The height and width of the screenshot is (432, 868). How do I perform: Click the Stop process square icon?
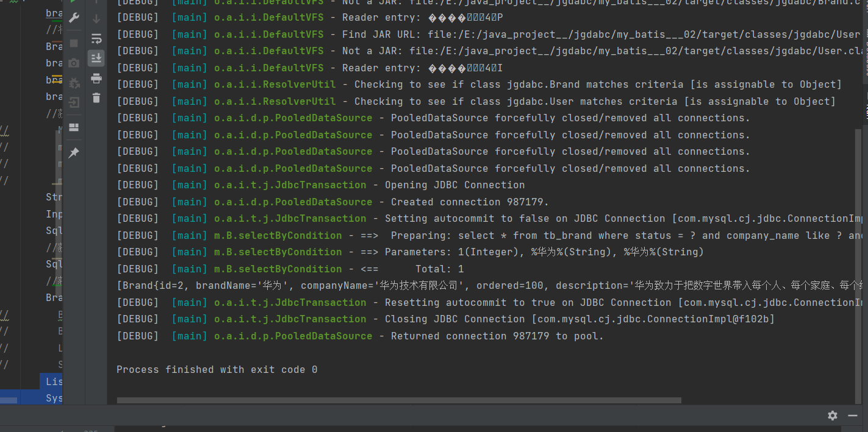pos(74,43)
